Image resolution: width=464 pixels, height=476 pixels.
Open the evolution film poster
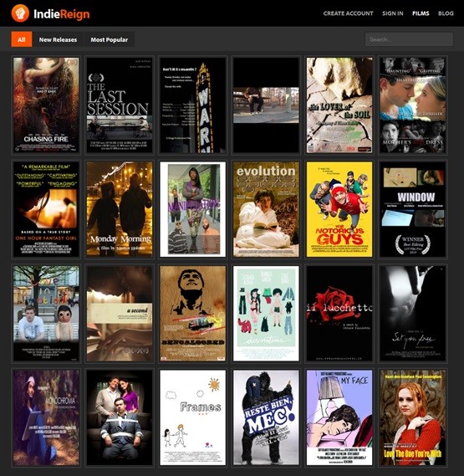coord(266,209)
